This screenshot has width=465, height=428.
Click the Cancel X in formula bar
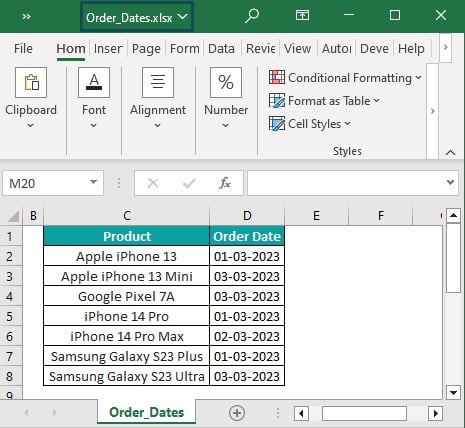pyautogui.click(x=153, y=183)
